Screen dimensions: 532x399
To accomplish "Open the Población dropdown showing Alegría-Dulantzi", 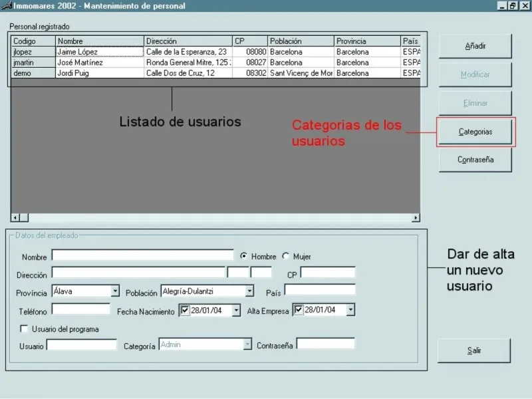I will click(x=249, y=291).
